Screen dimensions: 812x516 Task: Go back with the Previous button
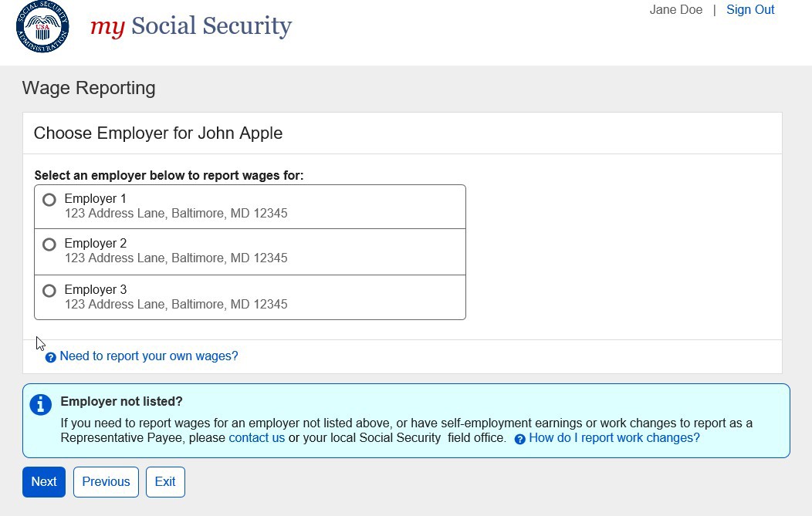tap(106, 482)
